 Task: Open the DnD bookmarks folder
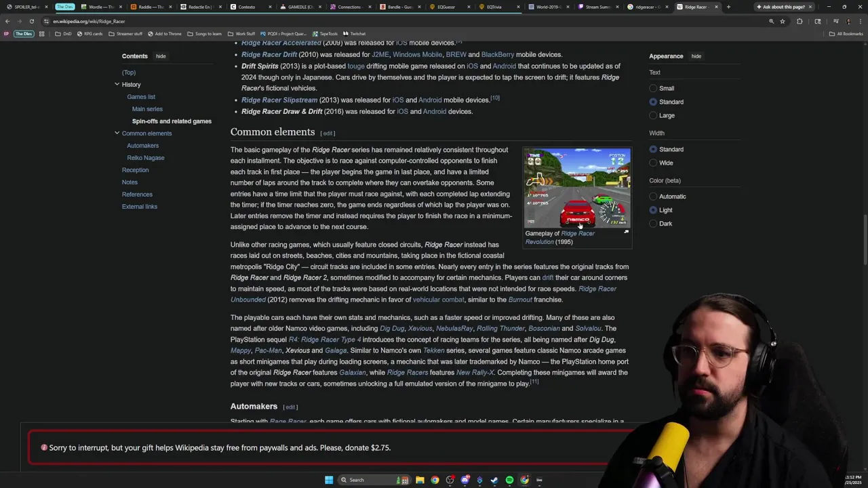(x=63, y=33)
